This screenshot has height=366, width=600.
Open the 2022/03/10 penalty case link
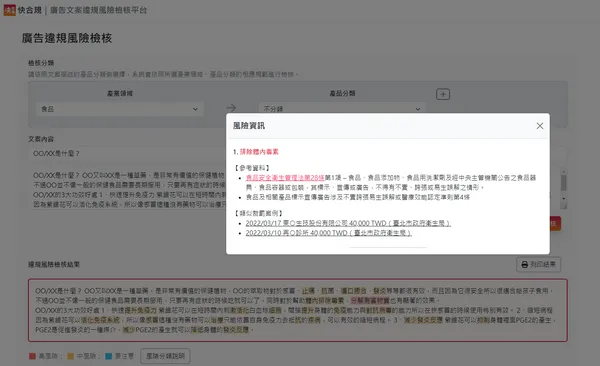[328, 233]
